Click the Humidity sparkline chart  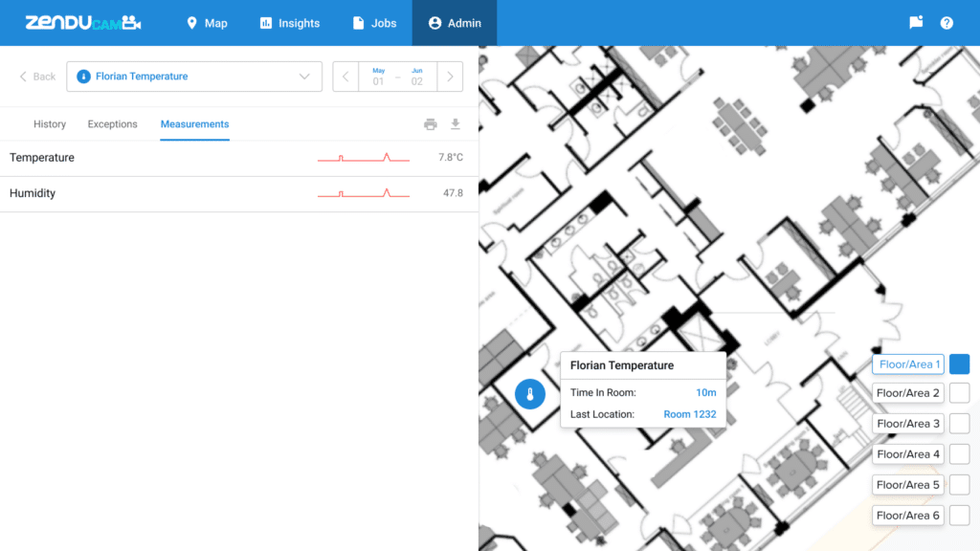tap(364, 193)
